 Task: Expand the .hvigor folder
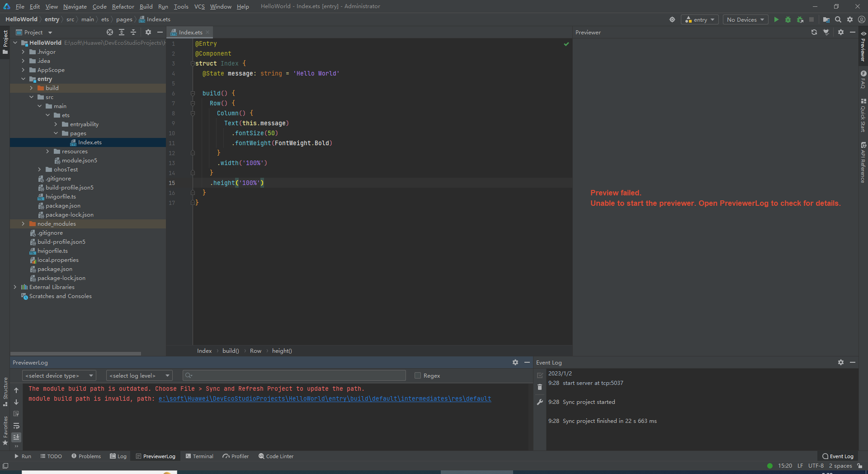pyautogui.click(x=23, y=52)
